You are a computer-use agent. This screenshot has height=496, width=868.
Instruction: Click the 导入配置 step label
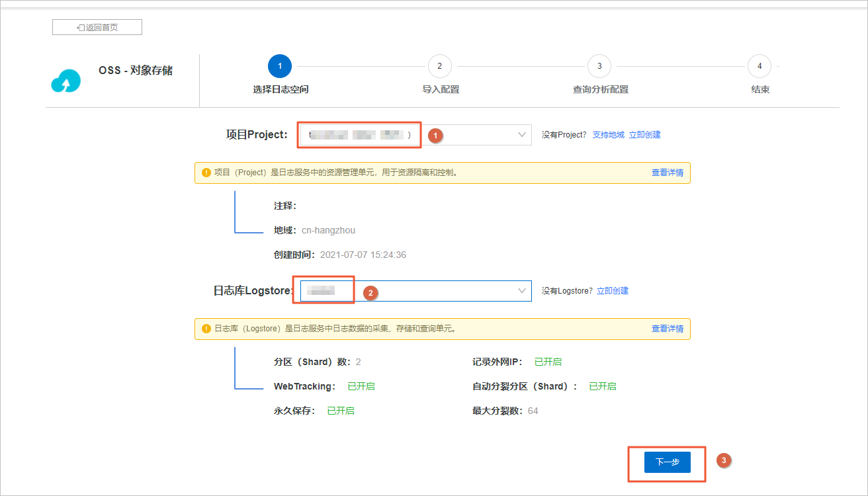[439, 89]
